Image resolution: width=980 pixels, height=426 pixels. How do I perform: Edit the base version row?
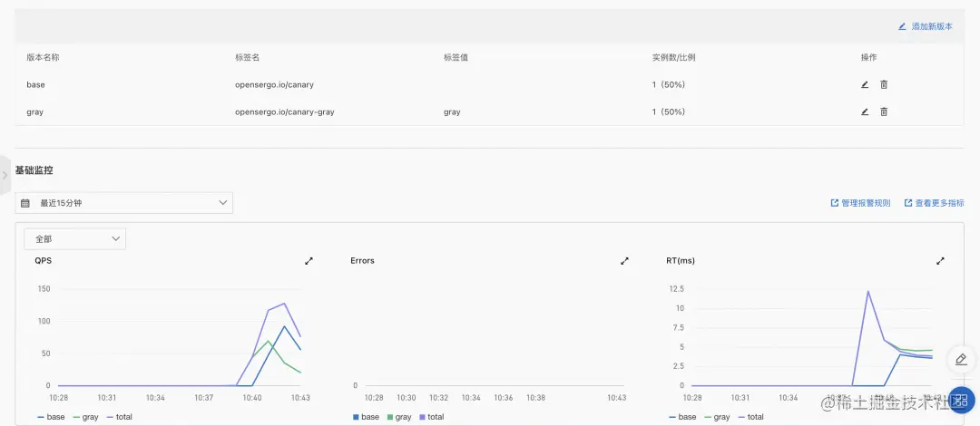[x=865, y=84]
